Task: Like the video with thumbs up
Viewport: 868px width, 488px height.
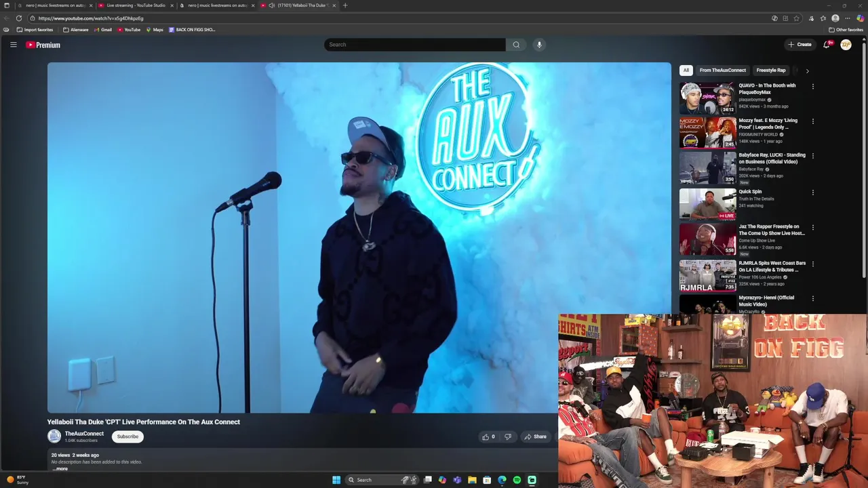Action: [x=488, y=437]
